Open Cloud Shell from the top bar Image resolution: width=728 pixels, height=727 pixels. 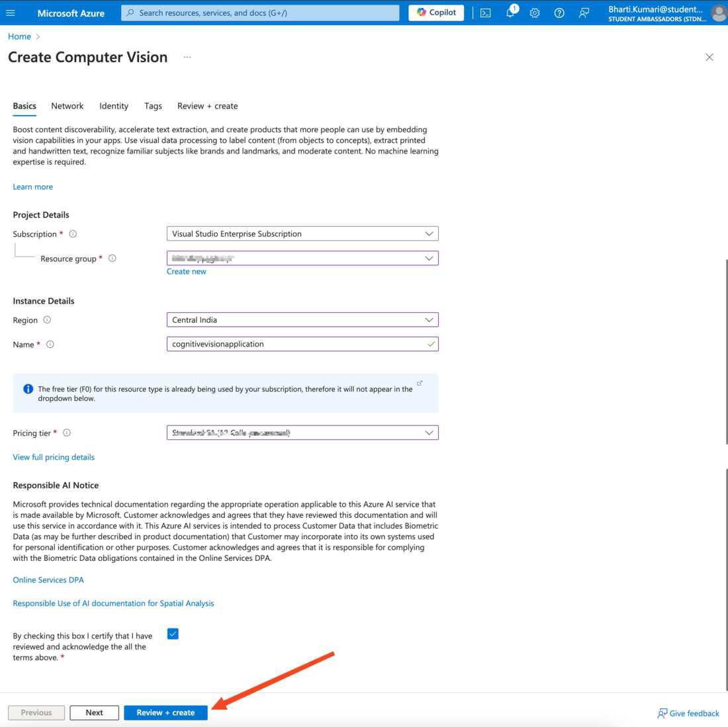pyautogui.click(x=485, y=13)
